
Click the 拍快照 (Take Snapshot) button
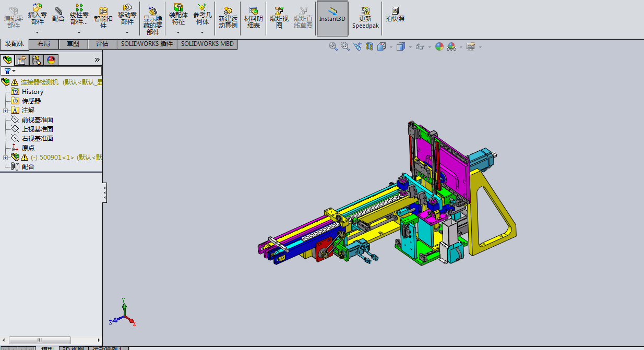tap(395, 15)
